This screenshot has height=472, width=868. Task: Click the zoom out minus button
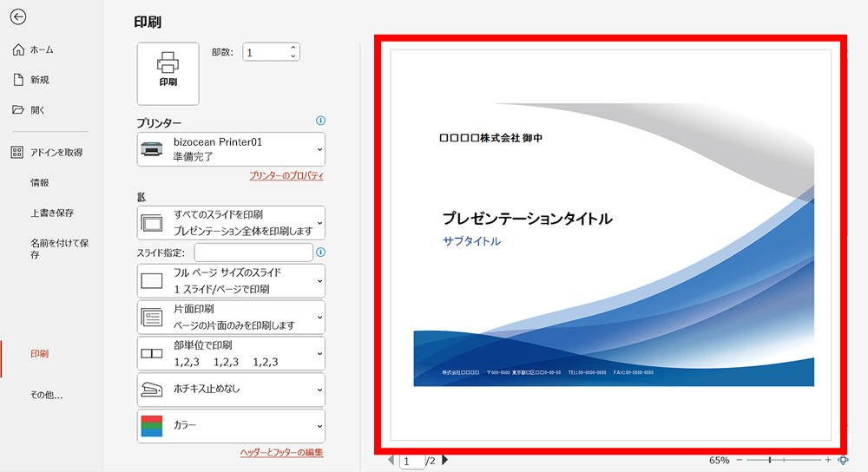[x=739, y=460]
